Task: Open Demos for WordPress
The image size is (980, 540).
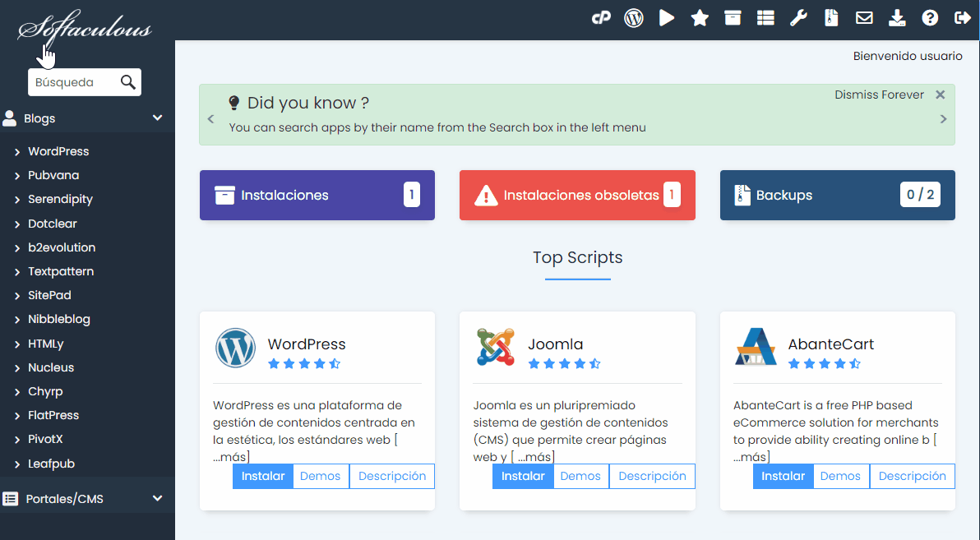Action: click(320, 476)
